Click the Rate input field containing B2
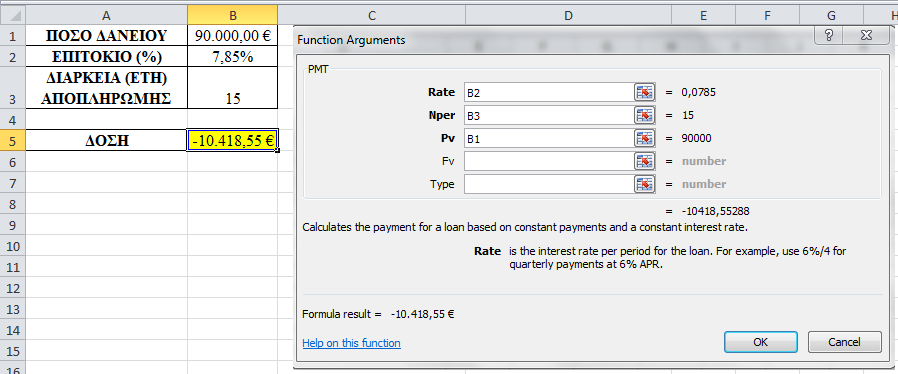The image size is (898, 374). [x=549, y=92]
